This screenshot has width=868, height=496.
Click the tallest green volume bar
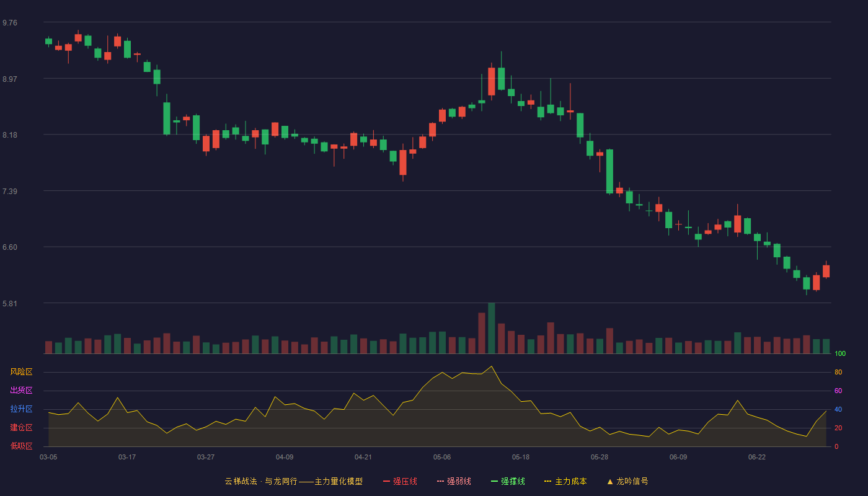pos(492,328)
